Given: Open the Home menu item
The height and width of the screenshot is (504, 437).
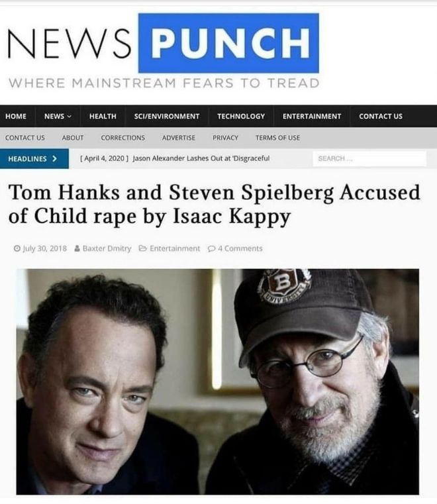Looking at the screenshot, I should click(x=16, y=116).
